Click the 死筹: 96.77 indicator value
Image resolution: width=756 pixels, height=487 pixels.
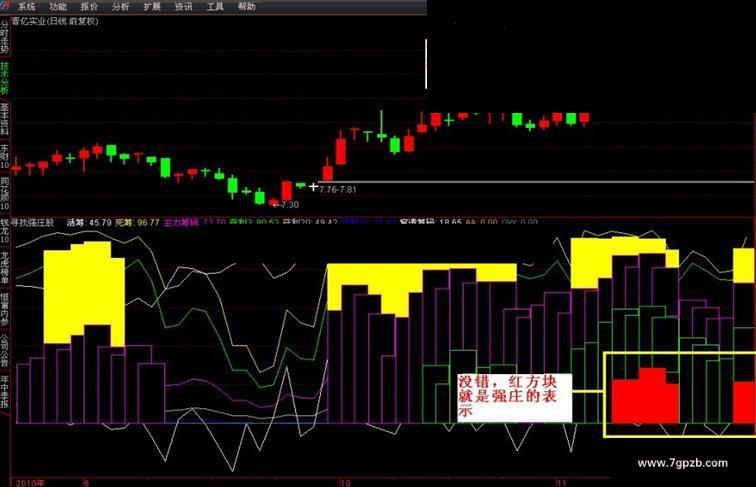pyautogui.click(x=137, y=223)
